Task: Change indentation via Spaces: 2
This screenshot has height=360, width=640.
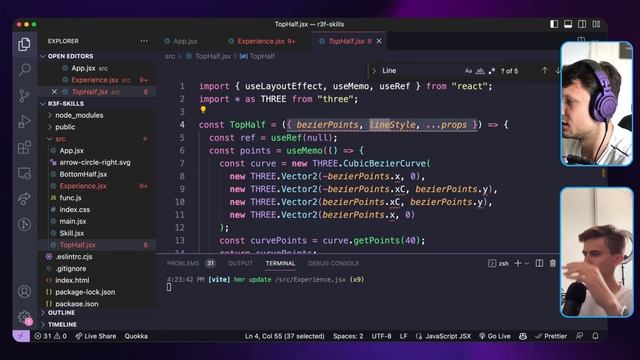Action: 348,336
